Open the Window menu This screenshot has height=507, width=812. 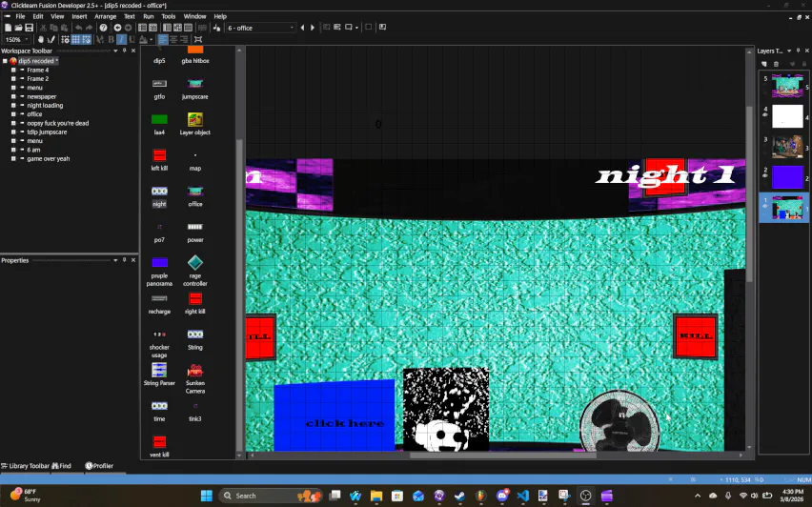click(x=194, y=16)
